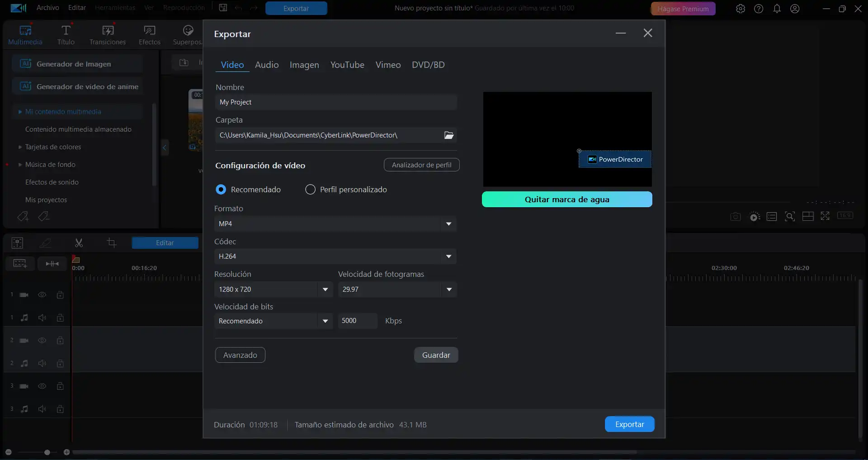The height and width of the screenshot is (460, 868).
Task: Switch to the Imagen export tab
Action: 304,65
